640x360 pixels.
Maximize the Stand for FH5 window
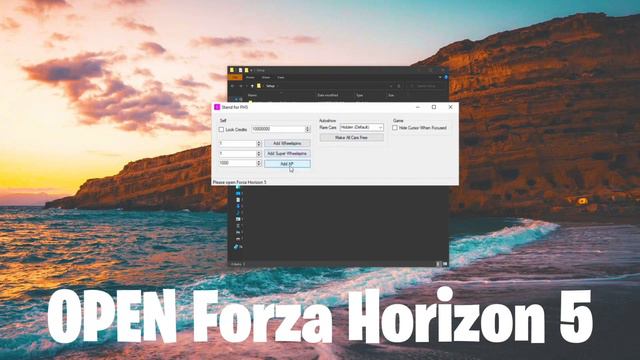point(434,107)
